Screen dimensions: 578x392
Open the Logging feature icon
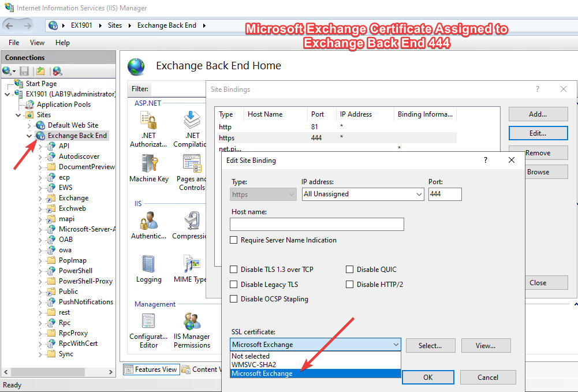point(149,264)
